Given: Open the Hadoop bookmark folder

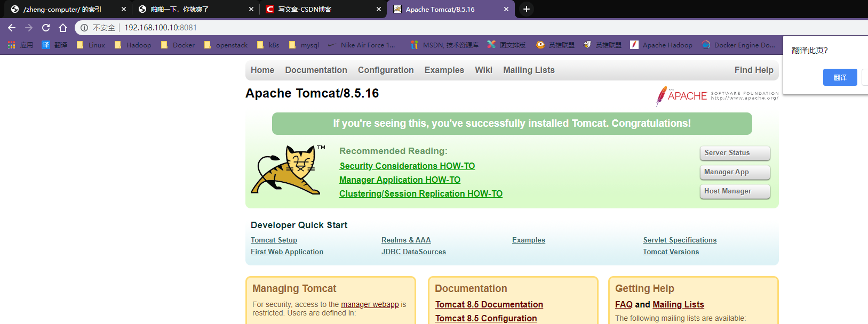Looking at the screenshot, I should [x=133, y=45].
